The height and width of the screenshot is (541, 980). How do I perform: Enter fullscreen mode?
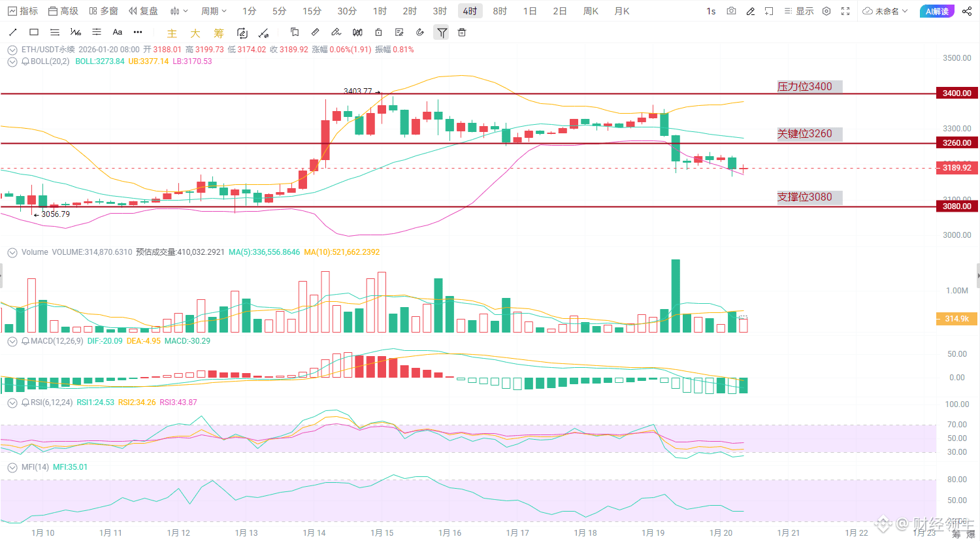click(845, 11)
